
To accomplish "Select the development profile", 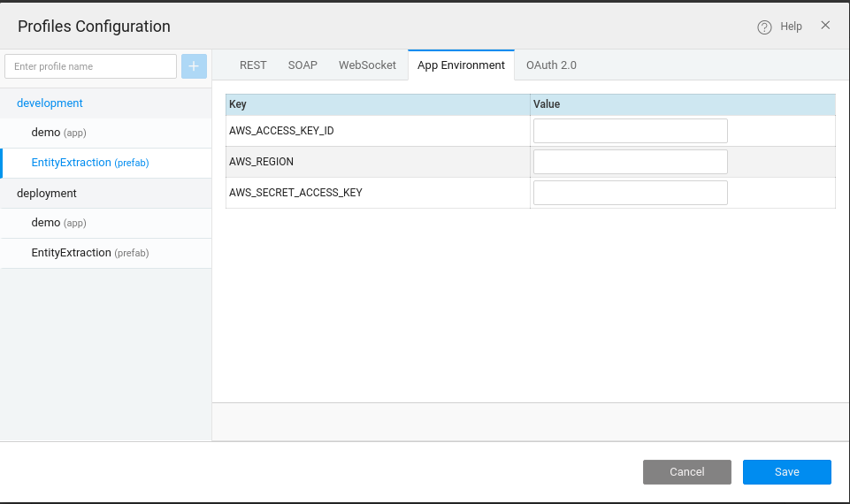I will pos(50,103).
